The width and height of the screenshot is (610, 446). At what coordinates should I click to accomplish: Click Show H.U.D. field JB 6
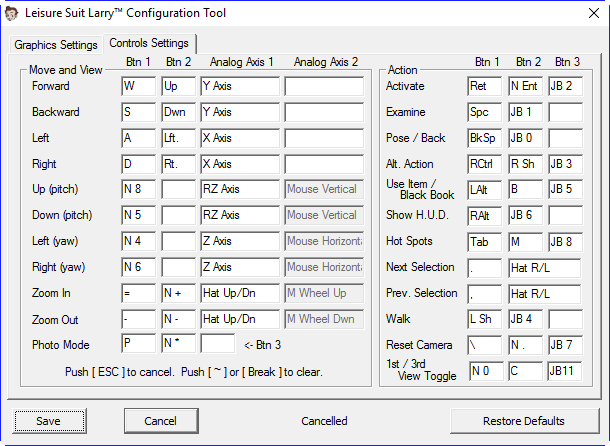[525, 215]
